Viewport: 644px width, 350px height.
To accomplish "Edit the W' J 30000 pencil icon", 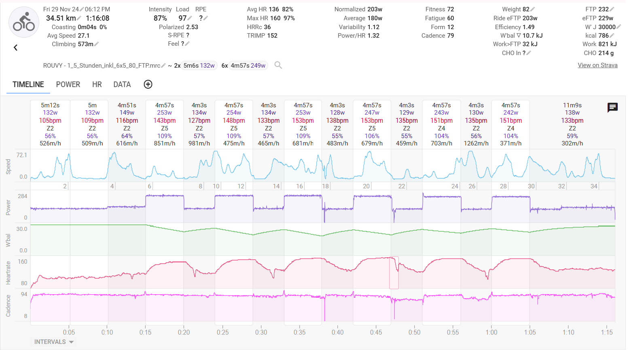I will click(619, 27).
